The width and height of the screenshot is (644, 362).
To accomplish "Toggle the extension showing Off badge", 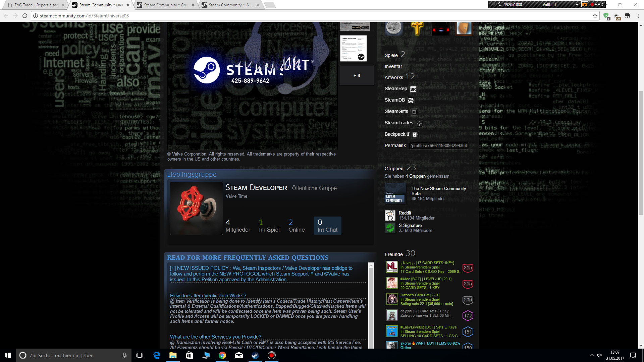I will pos(618,16).
